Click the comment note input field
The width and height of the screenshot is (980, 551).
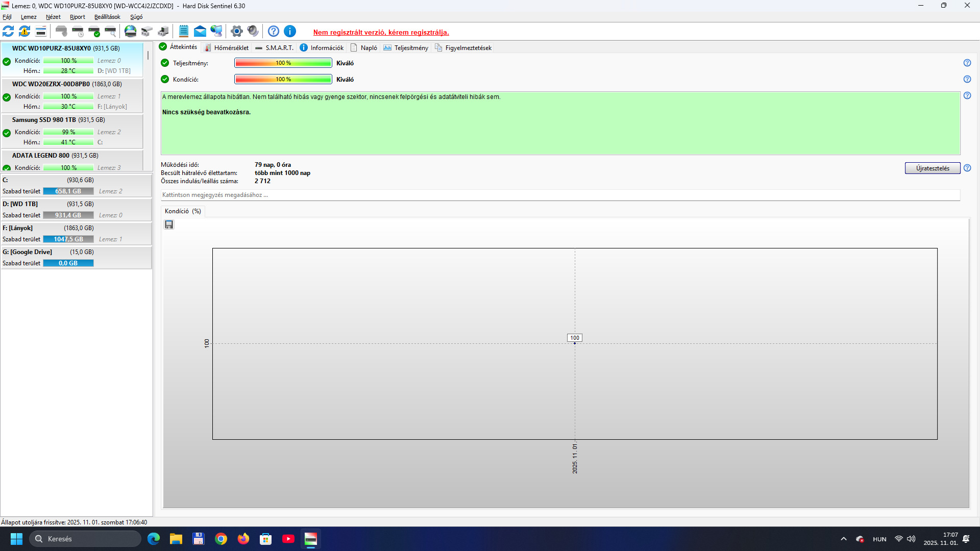(x=560, y=195)
